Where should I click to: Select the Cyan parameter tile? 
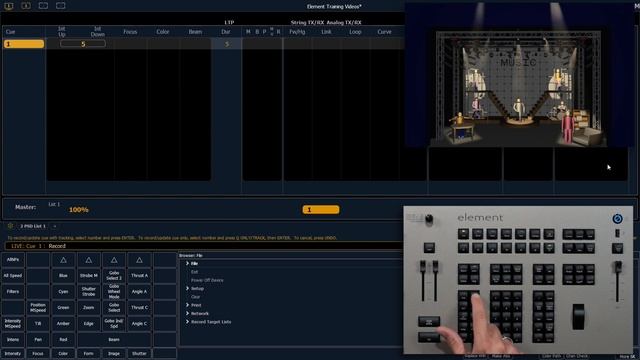click(x=63, y=291)
